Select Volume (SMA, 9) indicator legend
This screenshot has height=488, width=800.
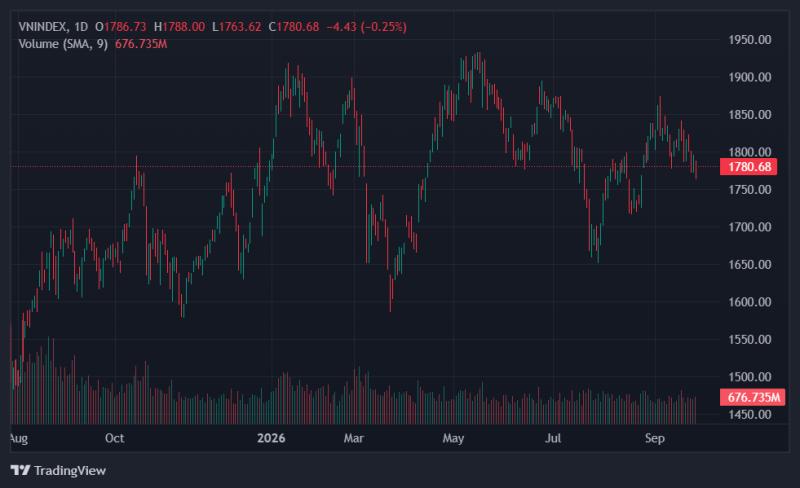pyautogui.click(x=63, y=44)
